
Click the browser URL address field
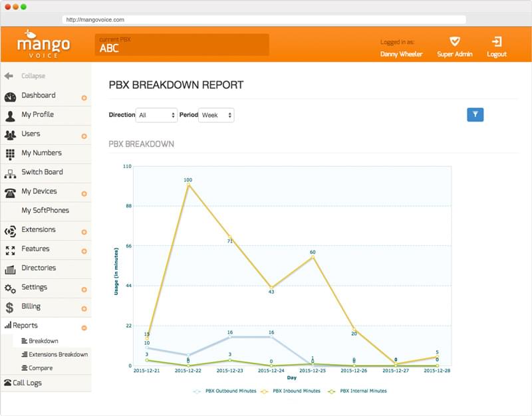click(265, 20)
